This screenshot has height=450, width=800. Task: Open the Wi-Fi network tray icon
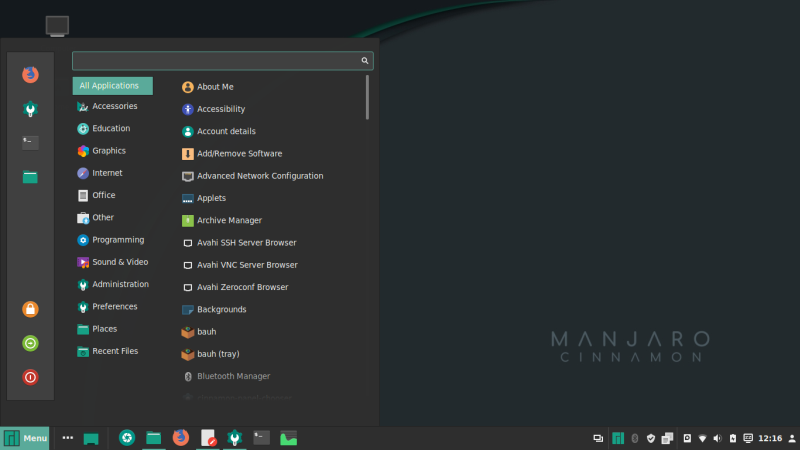703,438
